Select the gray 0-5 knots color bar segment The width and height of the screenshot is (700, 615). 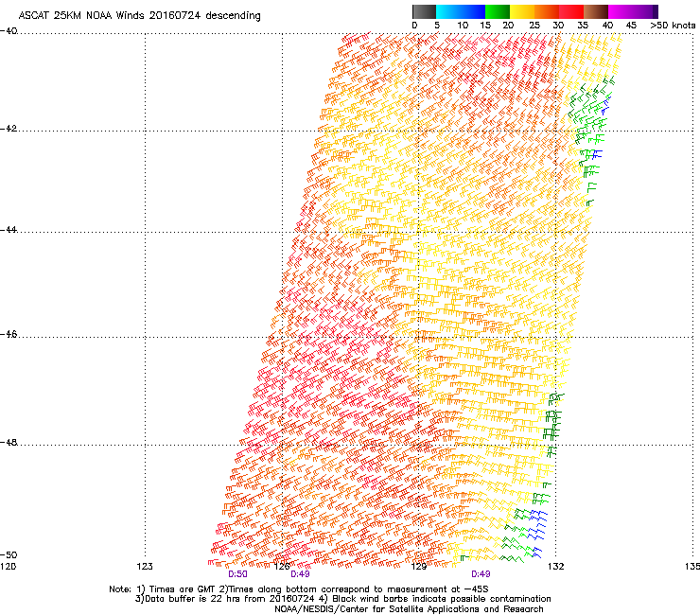pos(424,11)
